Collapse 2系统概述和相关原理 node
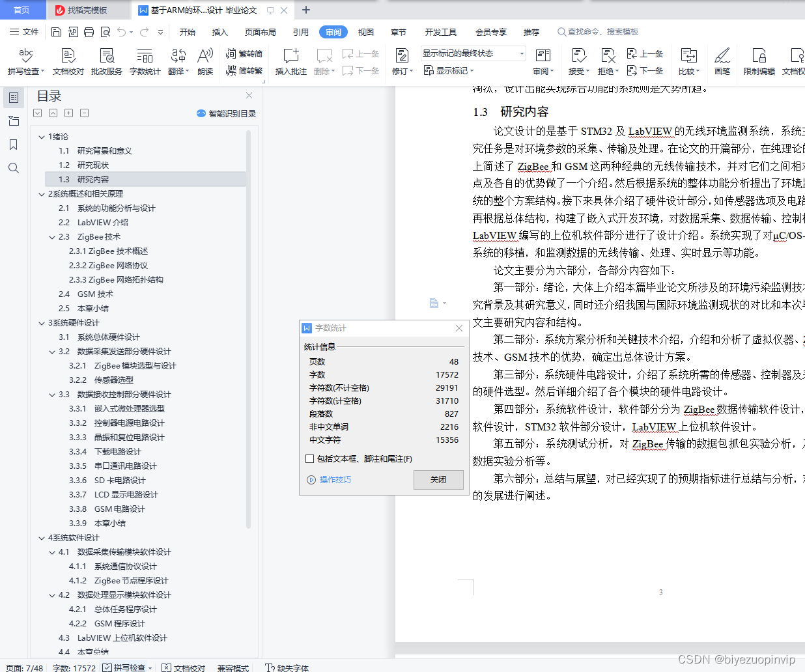The height and width of the screenshot is (672, 805). click(42, 194)
